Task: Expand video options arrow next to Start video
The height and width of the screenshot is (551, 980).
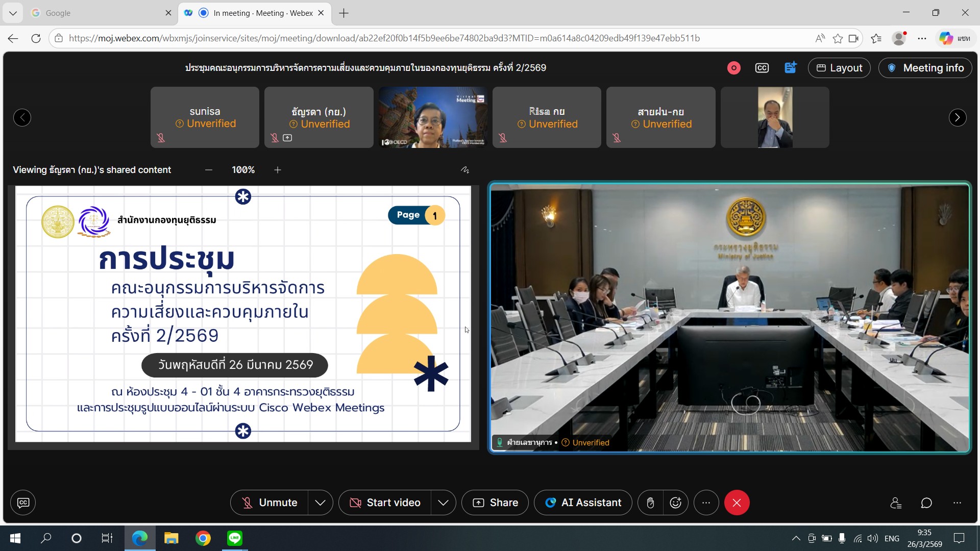Action: click(x=443, y=503)
